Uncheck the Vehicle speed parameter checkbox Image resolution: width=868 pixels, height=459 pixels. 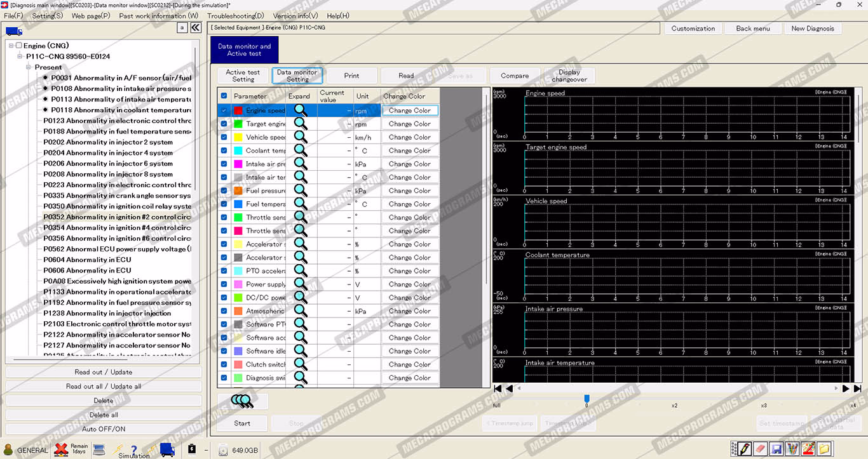[x=224, y=137]
